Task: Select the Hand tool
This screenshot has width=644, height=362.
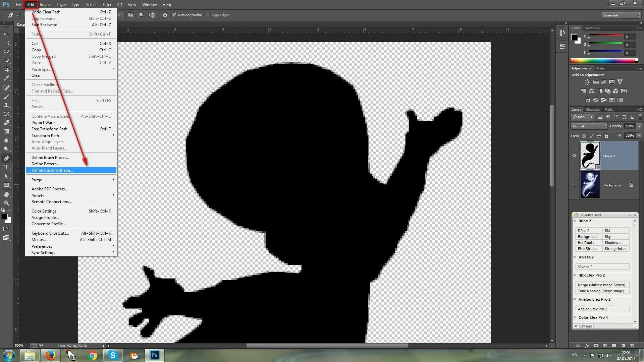Action: coord(6,194)
